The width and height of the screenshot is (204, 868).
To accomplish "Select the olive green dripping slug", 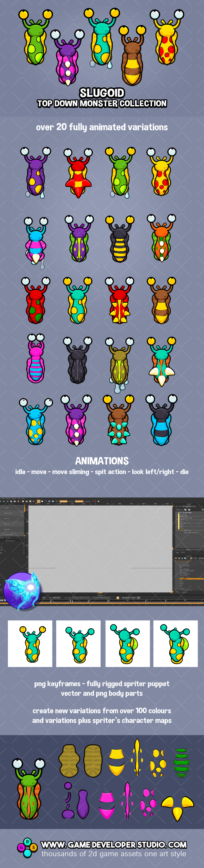I will 119,365.
